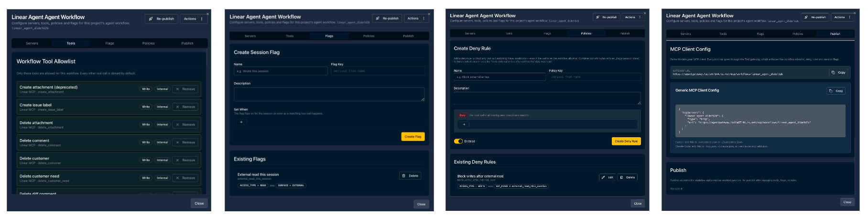
Task: Add a Deny rule condition with plus
Action: 464,124
